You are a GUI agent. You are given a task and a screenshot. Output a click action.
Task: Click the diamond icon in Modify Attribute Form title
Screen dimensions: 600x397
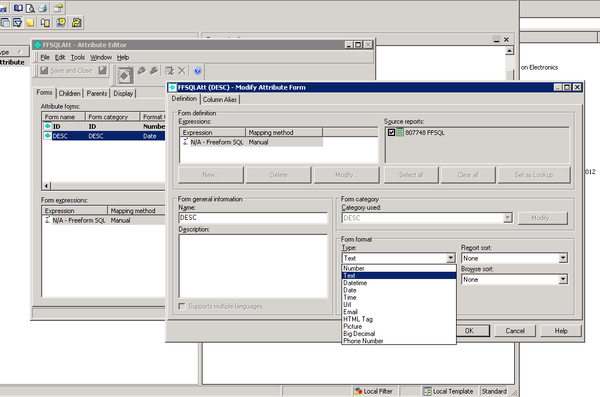pos(173,87)
